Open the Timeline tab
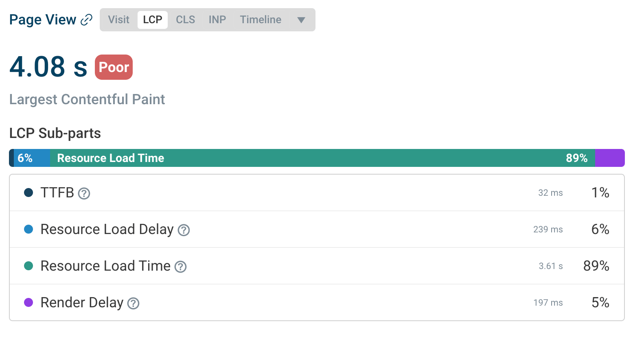Image resolution: width=644 pixels, height=337 pixels. [x=261, y=19]
